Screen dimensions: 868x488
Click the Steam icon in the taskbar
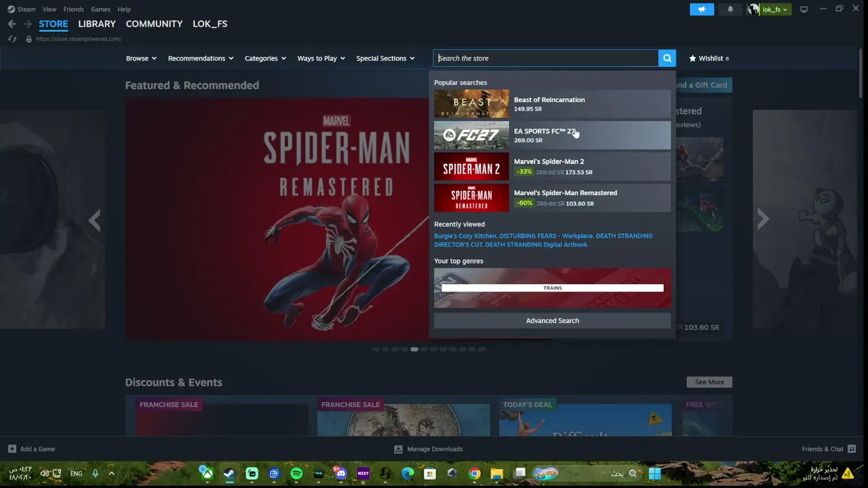click(229, 474)
